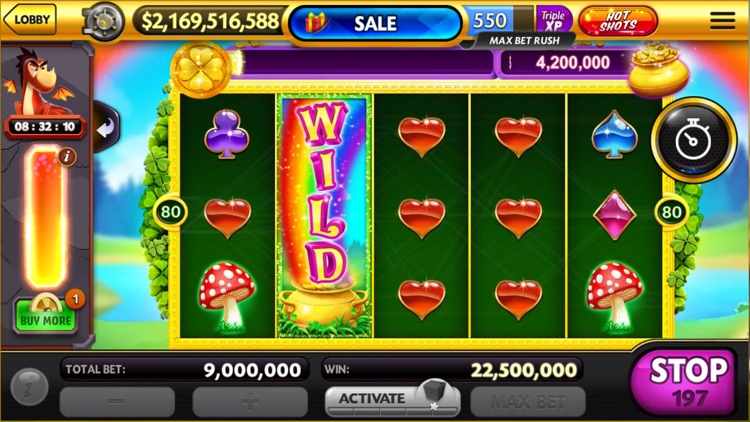
Task: Click Buy More button
Action: click(45, 316)
